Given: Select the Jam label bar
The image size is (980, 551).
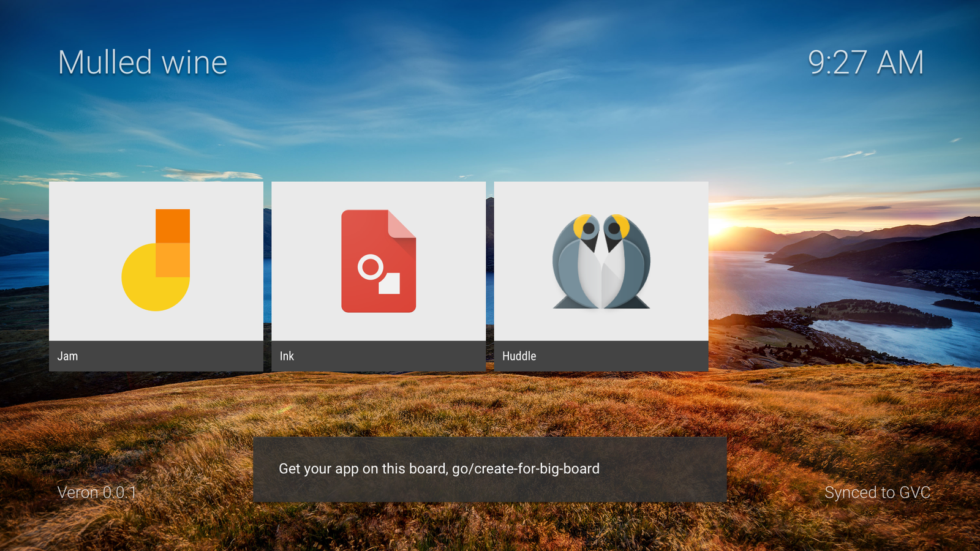Looking at the screenshot, I should (156, 356).
